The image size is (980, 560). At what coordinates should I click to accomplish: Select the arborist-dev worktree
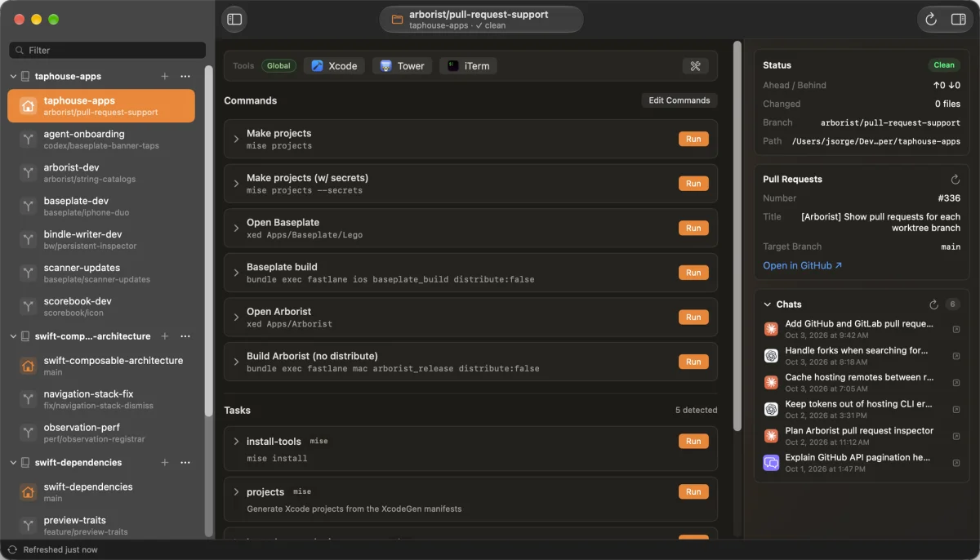coord(101,173)
